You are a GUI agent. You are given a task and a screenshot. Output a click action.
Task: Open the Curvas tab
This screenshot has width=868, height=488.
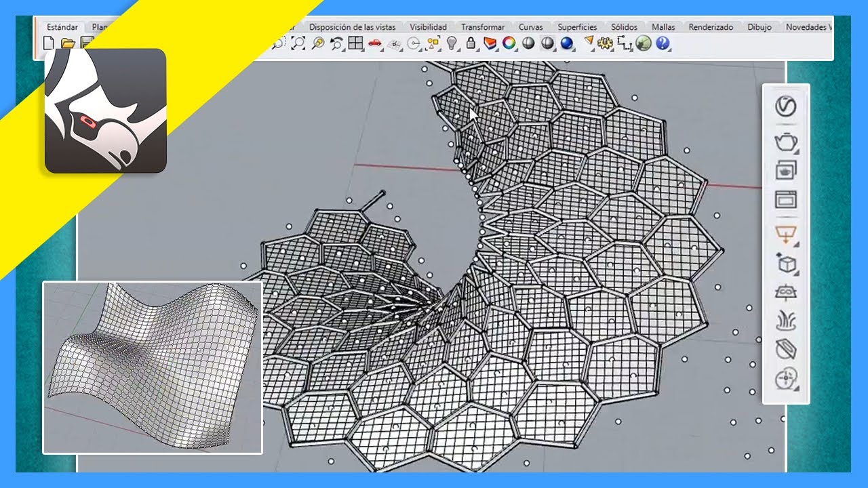[530, 27]
